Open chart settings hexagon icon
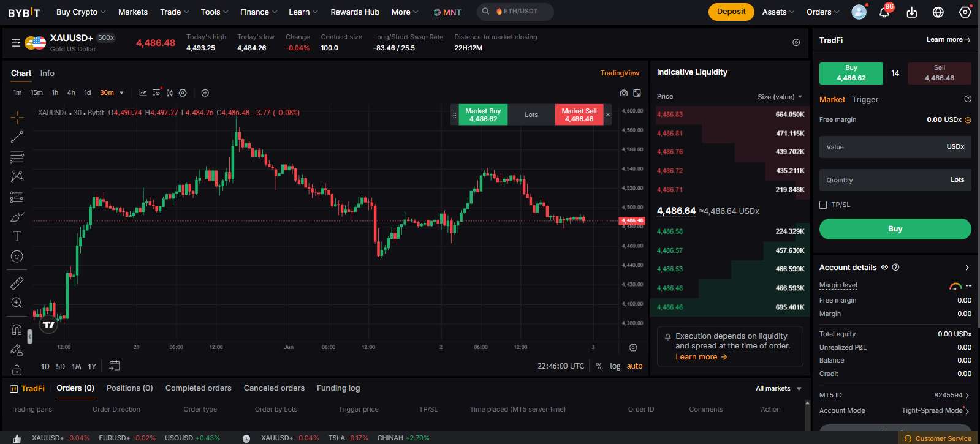The height and width of the screenshot is (444, 980). pos(183,93)
